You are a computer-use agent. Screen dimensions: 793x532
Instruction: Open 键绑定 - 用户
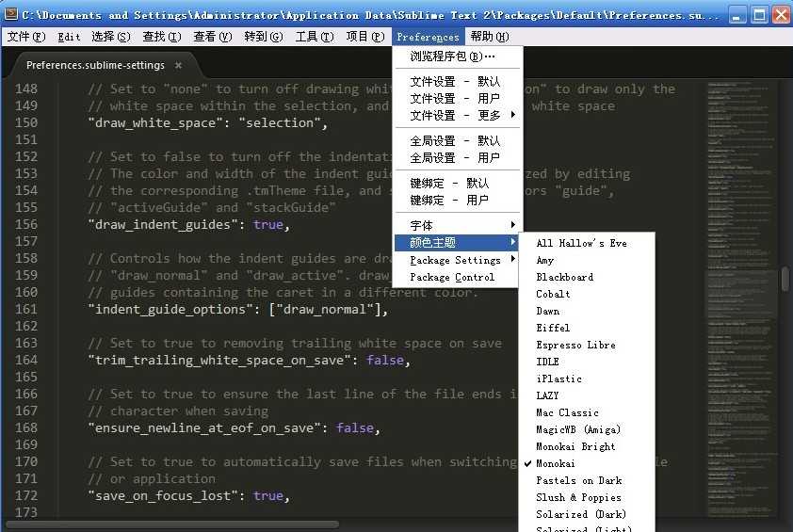(x=457, y=201)
